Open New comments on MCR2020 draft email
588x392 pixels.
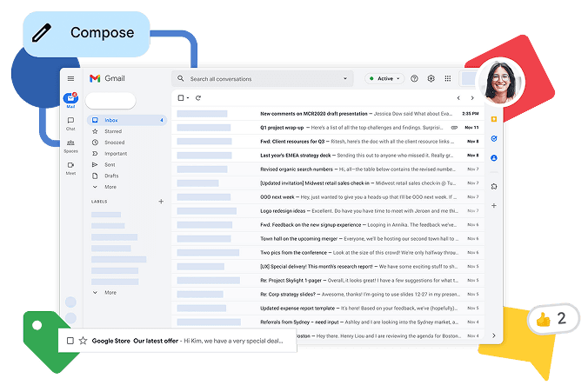click(x=328, y=114)
